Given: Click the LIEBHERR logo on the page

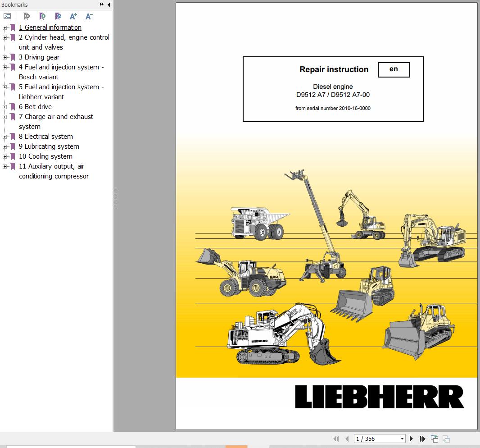Looking at the screenshot, I should (x=380, y=397).
